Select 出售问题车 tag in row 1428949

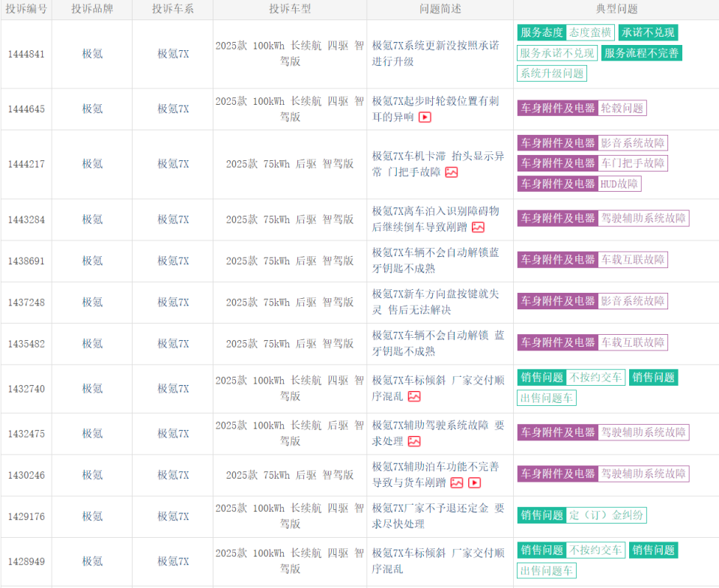(x=547, y=571)
